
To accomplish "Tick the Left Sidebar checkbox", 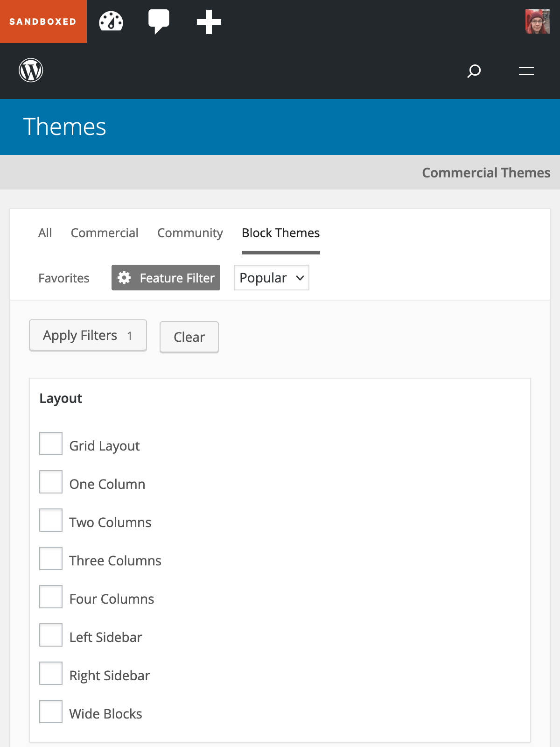I will 51,635.
